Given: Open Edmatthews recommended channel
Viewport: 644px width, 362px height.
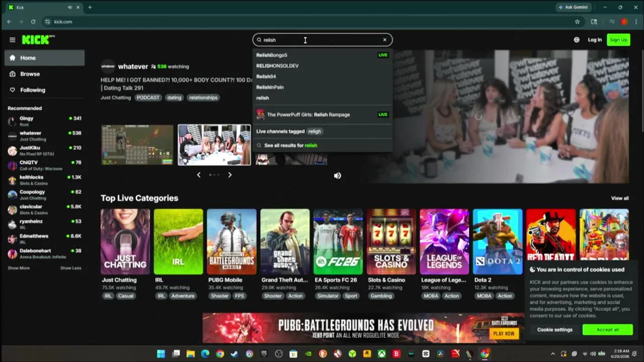Looking at the screenshot, I should point(45,238).
